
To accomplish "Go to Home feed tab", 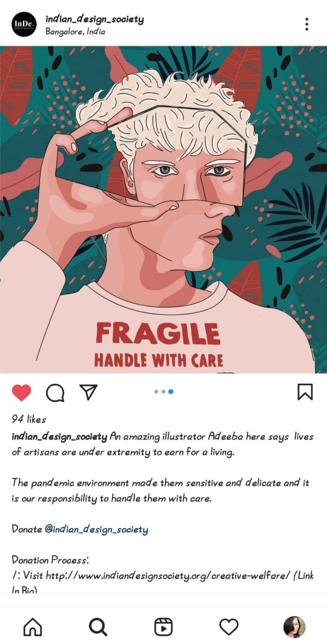I will 33,627.
